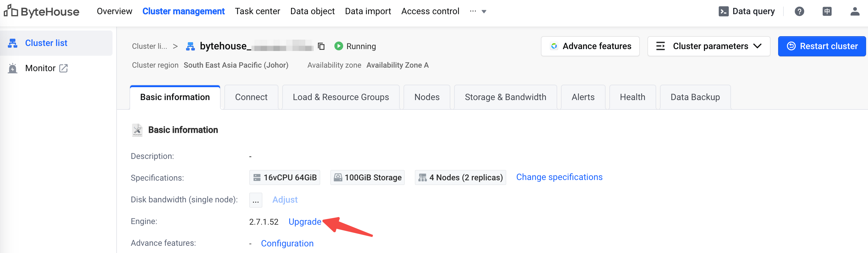Select Cluster list in sidebar
The width and height of the screenshot is (868, 253).
pyautogui.click(x=46, y=43)
